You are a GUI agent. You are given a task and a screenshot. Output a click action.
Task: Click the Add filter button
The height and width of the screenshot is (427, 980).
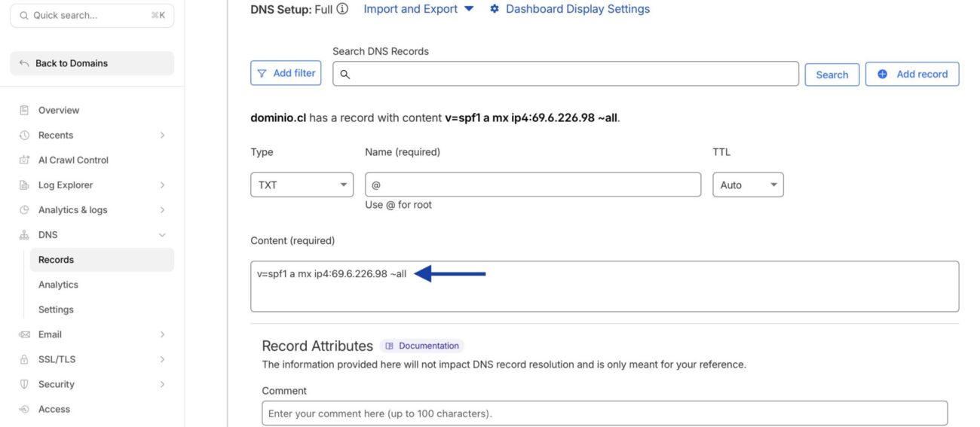pyautogui.click(x=286, y=74)
